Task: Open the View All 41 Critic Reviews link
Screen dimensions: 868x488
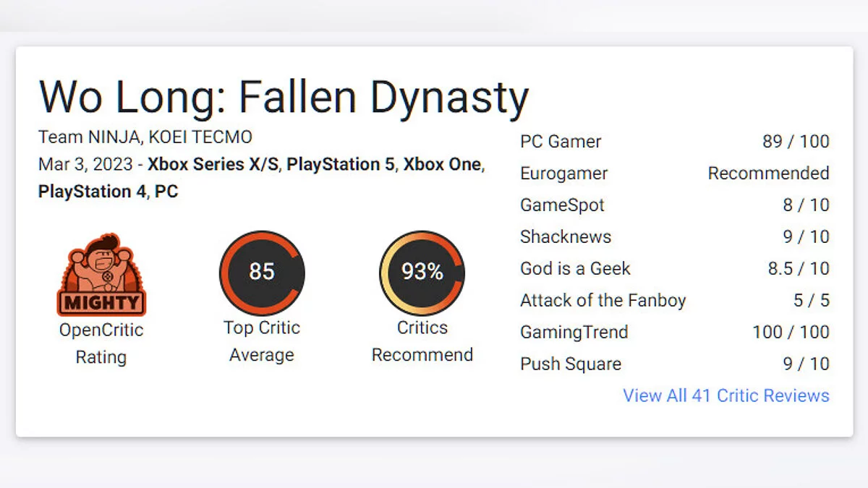Action: [726, 395]
